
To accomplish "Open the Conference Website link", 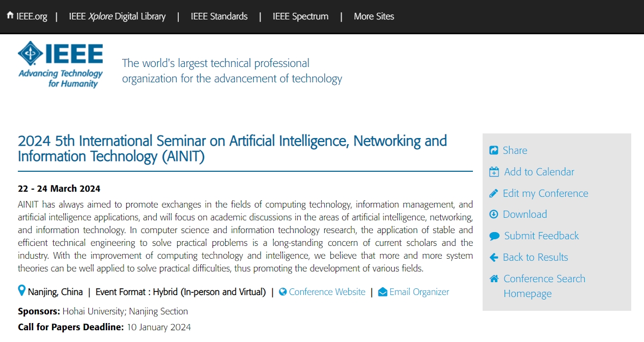I will [x=327, y=292].
